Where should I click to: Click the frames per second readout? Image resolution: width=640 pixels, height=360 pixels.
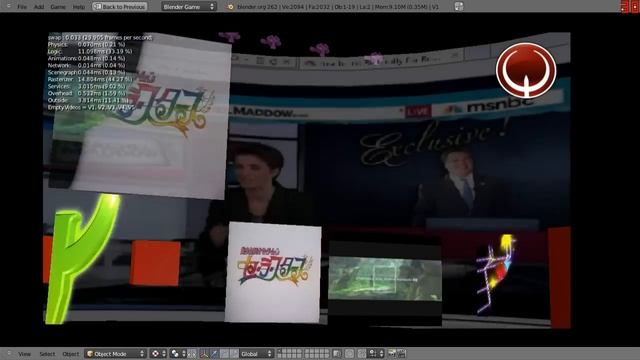click(100, 38)
